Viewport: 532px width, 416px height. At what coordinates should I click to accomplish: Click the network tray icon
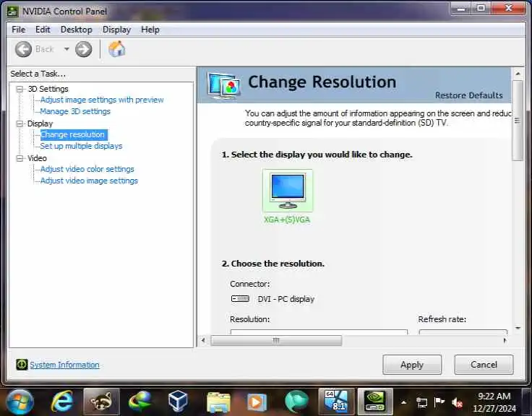421,403
